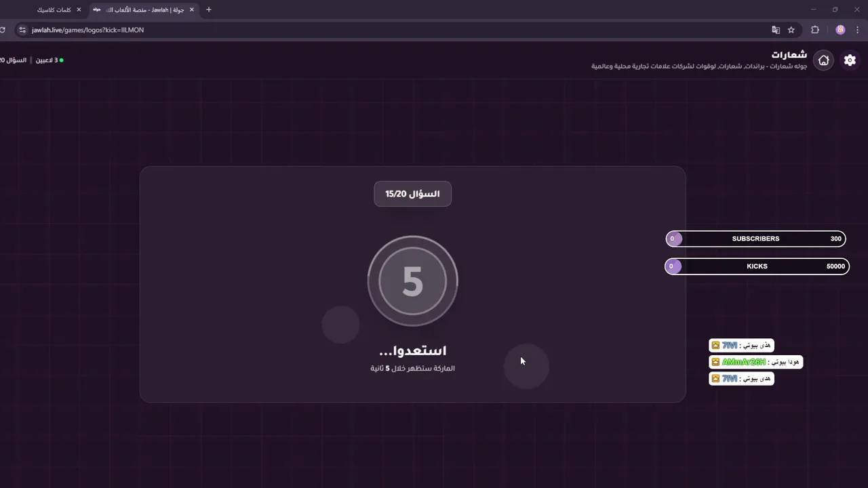The width and height of the screenshot is (868, 488).
Task: Click the 300 subscribers goal value
Action: 835,239
